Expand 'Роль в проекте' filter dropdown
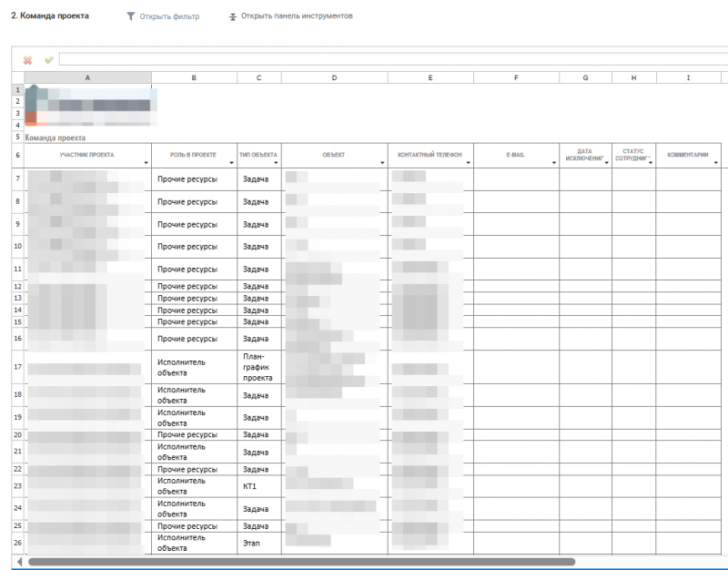 [x=231, y=163]
